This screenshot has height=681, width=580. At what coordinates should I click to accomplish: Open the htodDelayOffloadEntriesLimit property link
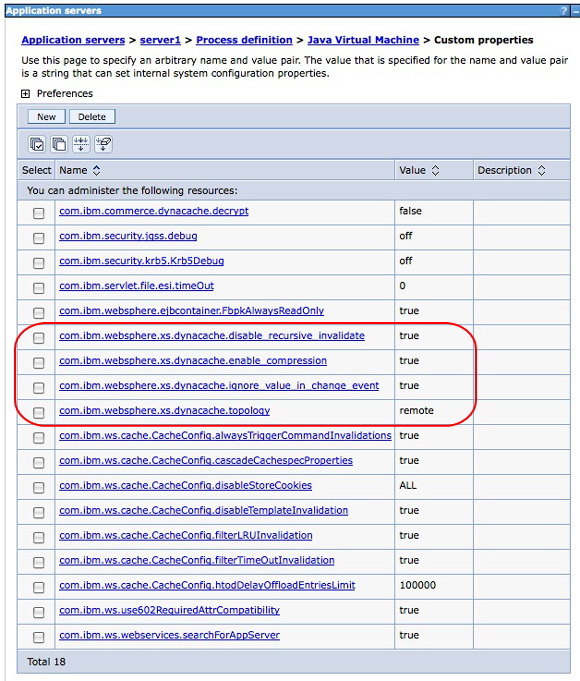point(207,585)
